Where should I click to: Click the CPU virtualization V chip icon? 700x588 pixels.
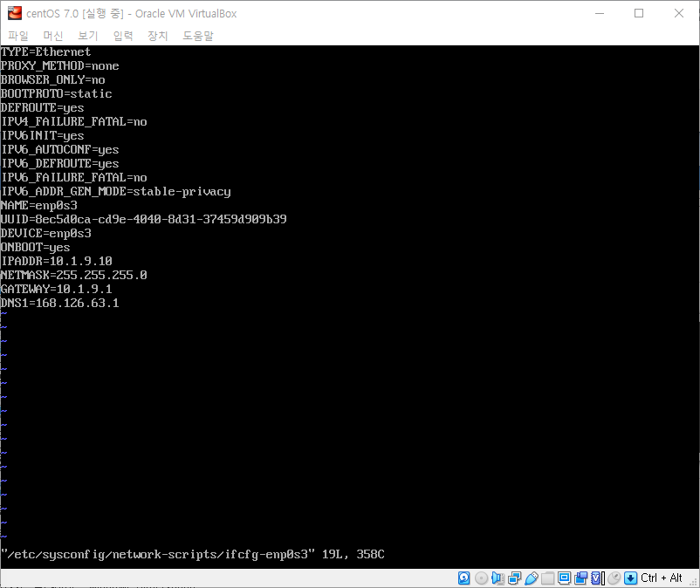[x=597, y=578]
